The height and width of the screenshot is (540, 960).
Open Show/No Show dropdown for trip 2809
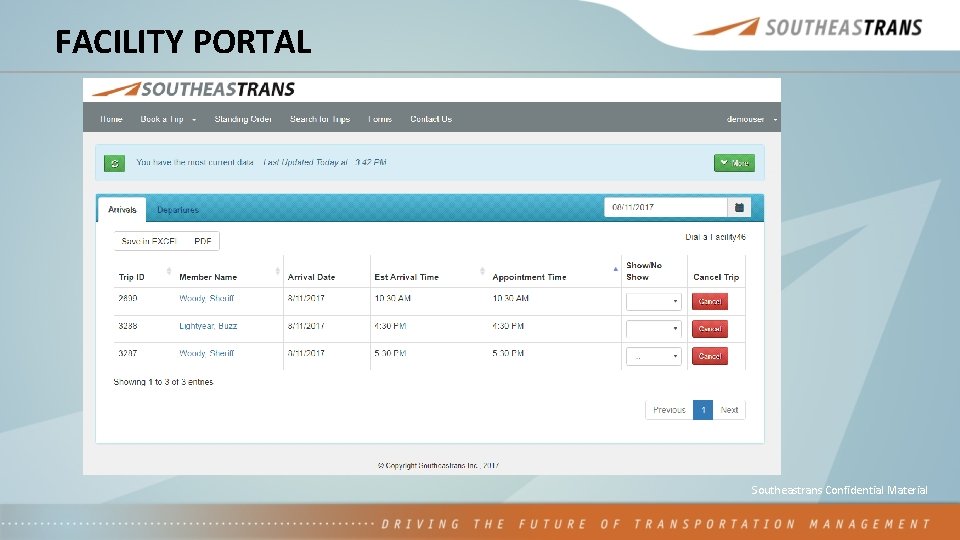tap(653, 301)
